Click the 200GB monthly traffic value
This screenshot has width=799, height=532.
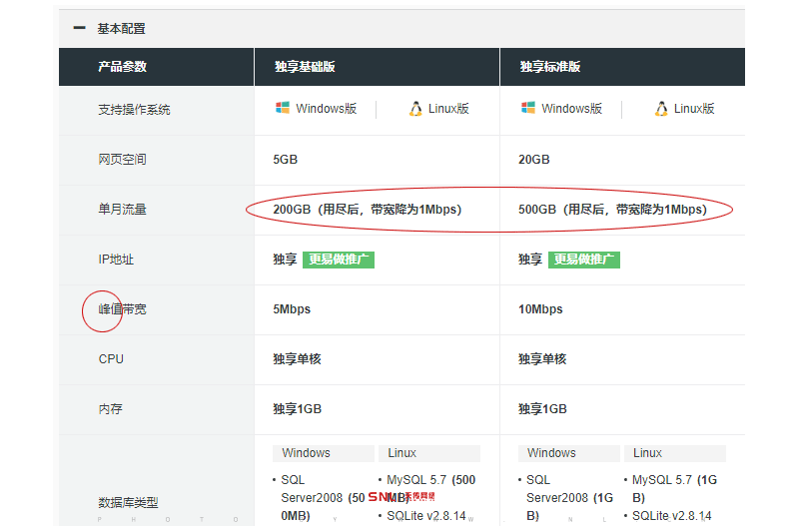click(367, 210)
